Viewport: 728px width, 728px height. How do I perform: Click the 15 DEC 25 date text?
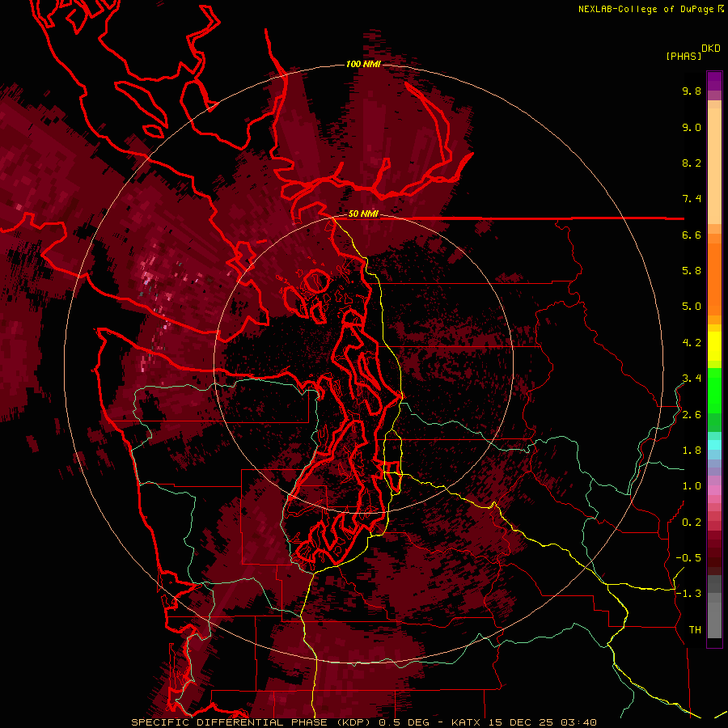tap(521, 722)
